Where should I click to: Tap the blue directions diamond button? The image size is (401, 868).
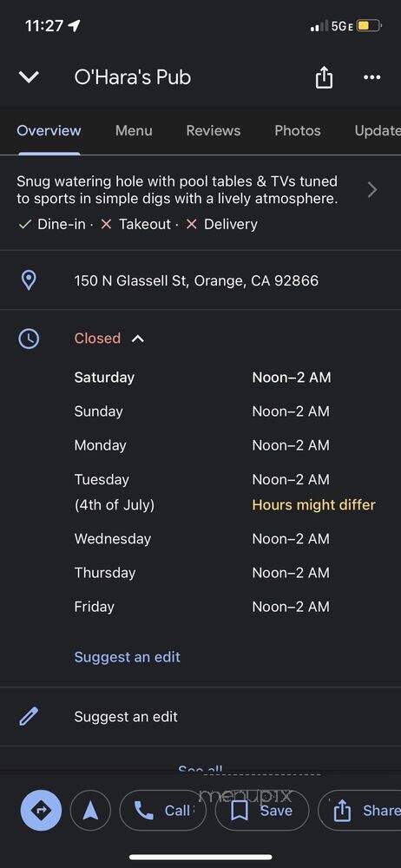41,811
